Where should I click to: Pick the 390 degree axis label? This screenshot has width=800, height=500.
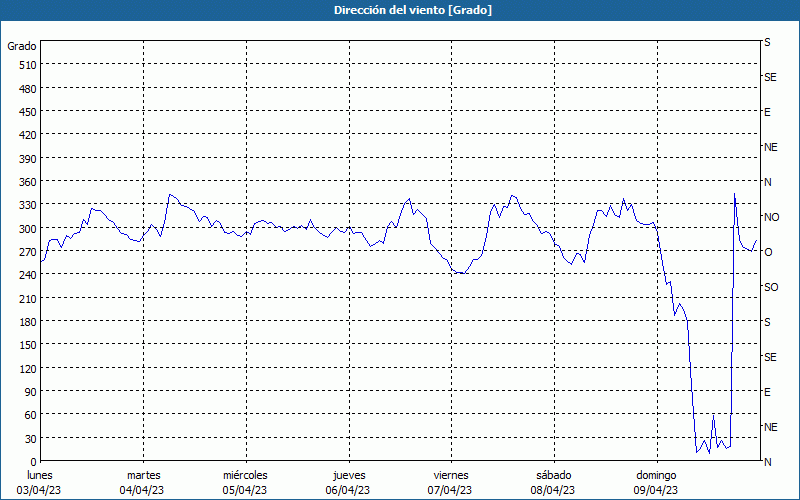(x=28, y=159)
